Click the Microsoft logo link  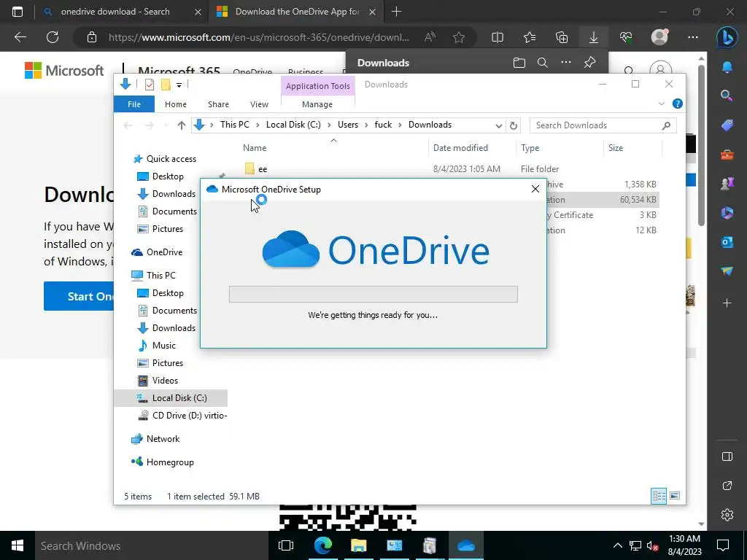coord(64,71)
